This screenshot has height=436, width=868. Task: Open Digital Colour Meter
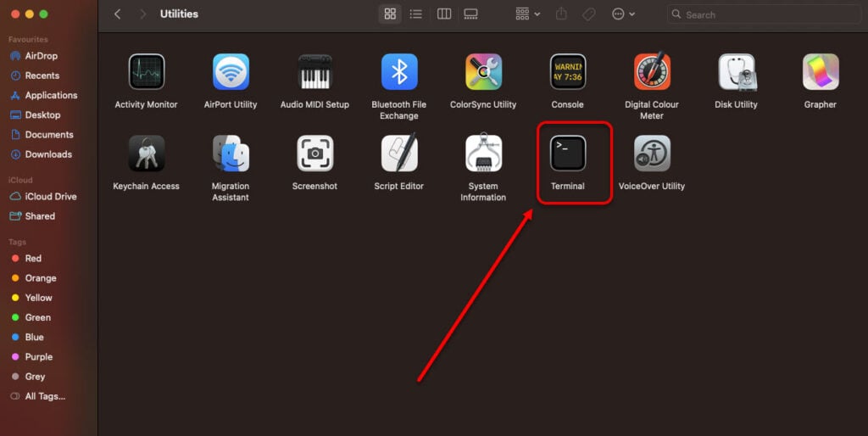[x=652, y=72]
